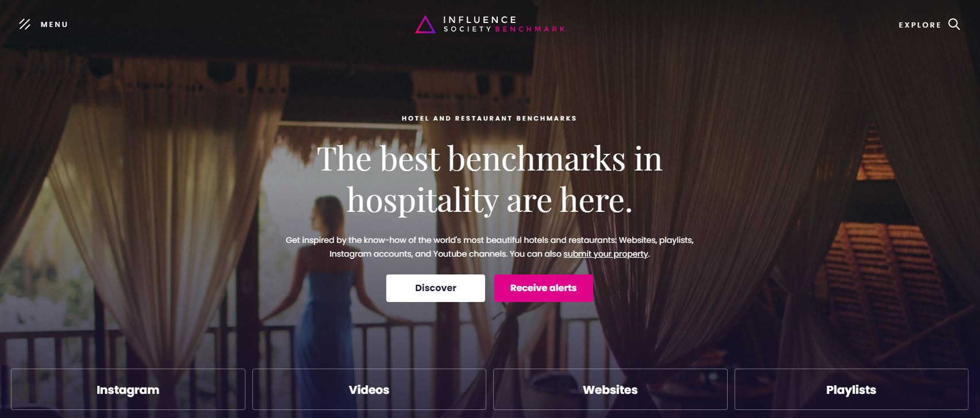Screen dimensions: 980x418
Task: Click the pink BENCHMARK word in the logo
Action: [530, 29]
